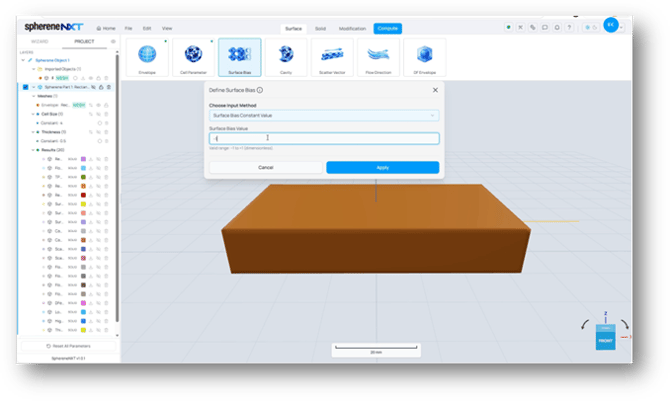The height and width of the screenshot is (401, 670).
Task: Collapse the Thickness group
Action: coord(33,132)
